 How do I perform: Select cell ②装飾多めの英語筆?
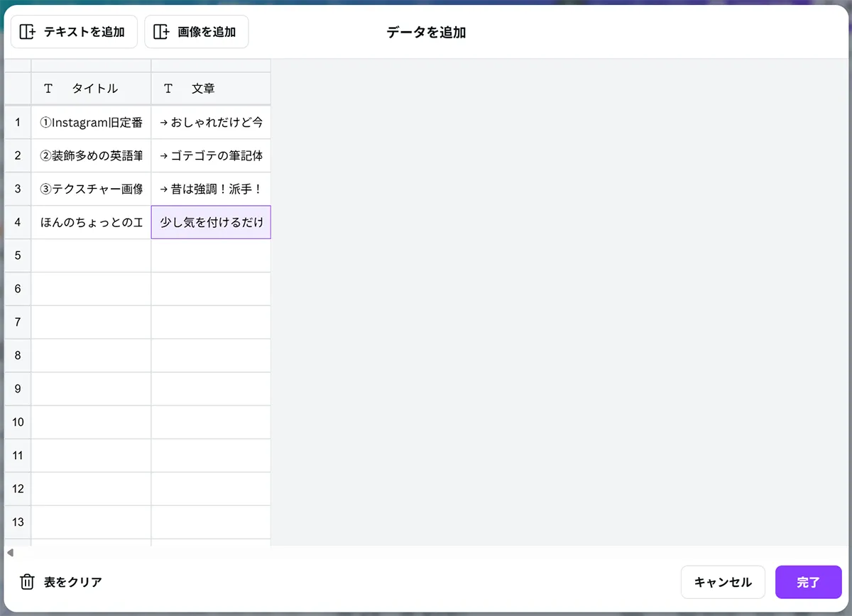91,155
